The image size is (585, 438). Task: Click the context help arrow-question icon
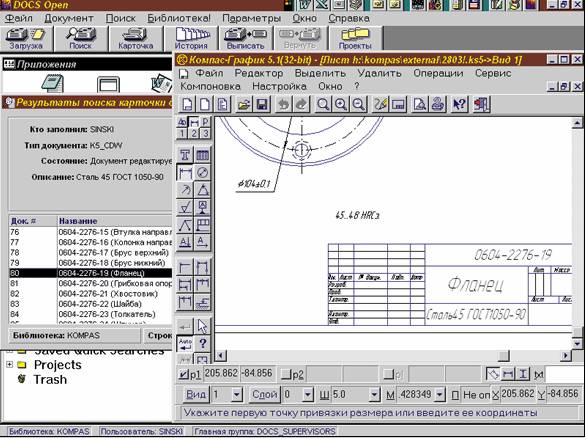pyautogui.click(x=459, y=104)
